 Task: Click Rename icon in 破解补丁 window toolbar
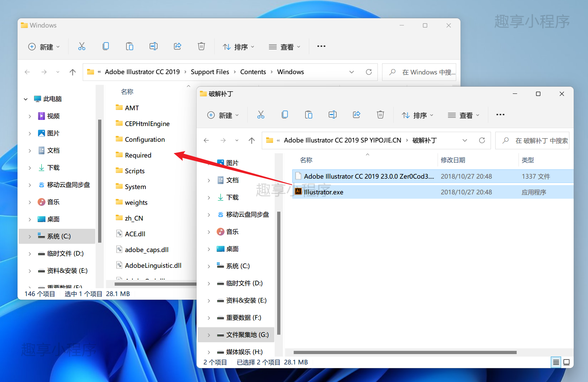coord(333,115)
